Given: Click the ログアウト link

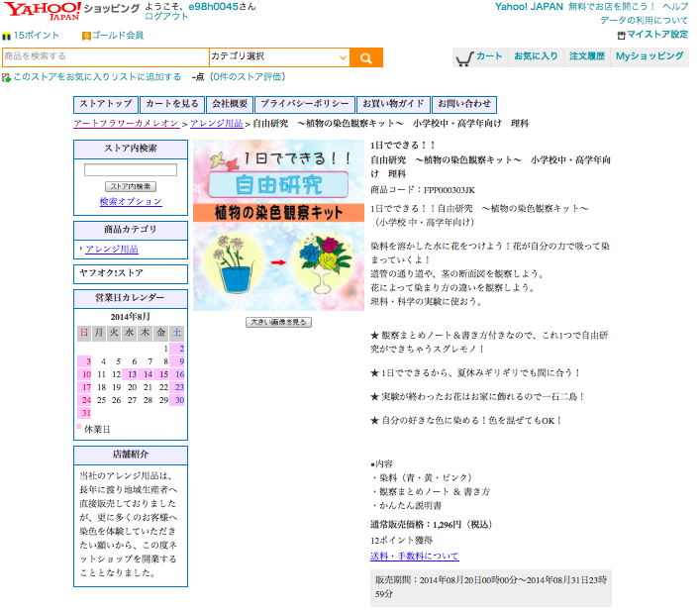Looking at the screenshot, I should pyautogui.click(x=166, y=17).
